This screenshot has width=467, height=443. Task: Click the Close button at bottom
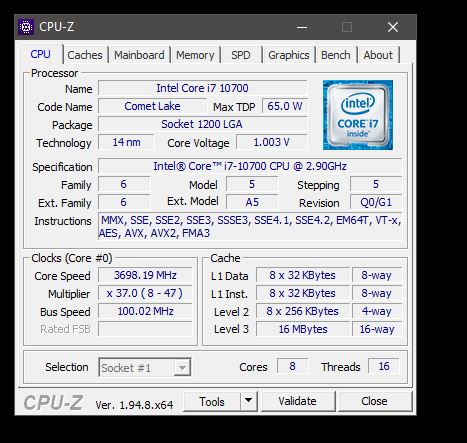tap(375, 401)
